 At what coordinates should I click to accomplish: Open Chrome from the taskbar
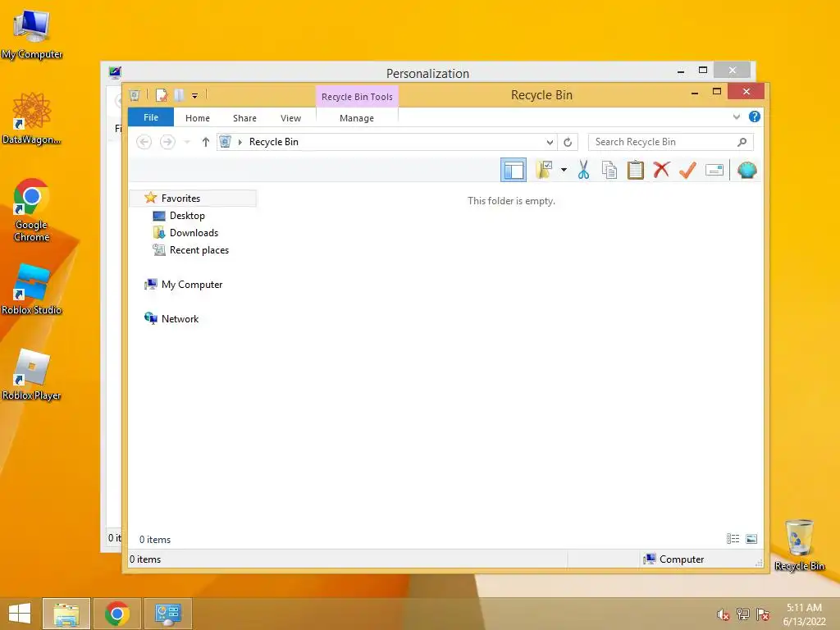117,614
